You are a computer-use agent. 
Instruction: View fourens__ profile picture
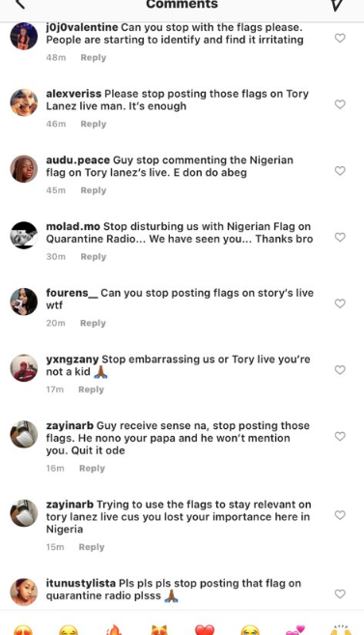[x=24, y=302]
